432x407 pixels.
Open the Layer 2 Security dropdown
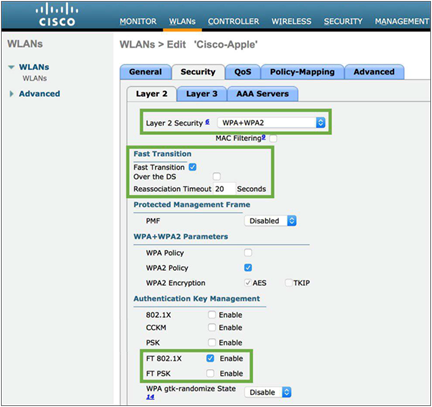coord(271,123)
